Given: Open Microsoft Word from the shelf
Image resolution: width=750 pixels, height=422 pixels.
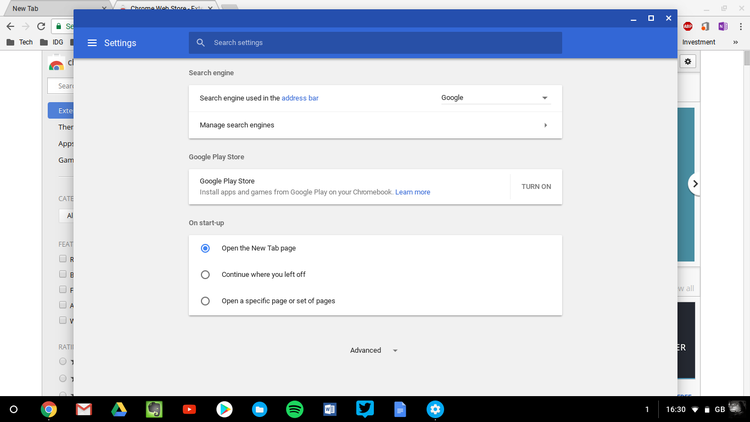Looking at the screenshot, I should point(330,409).
